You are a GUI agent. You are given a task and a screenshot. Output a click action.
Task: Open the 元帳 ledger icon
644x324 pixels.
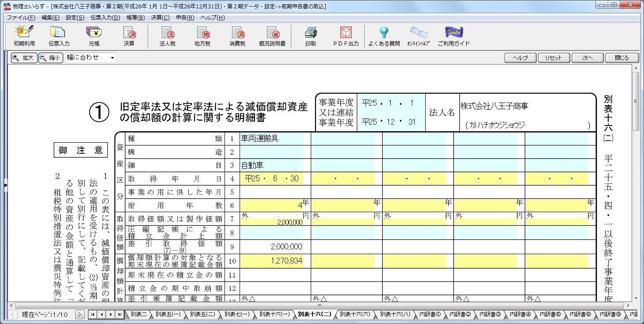94,36
